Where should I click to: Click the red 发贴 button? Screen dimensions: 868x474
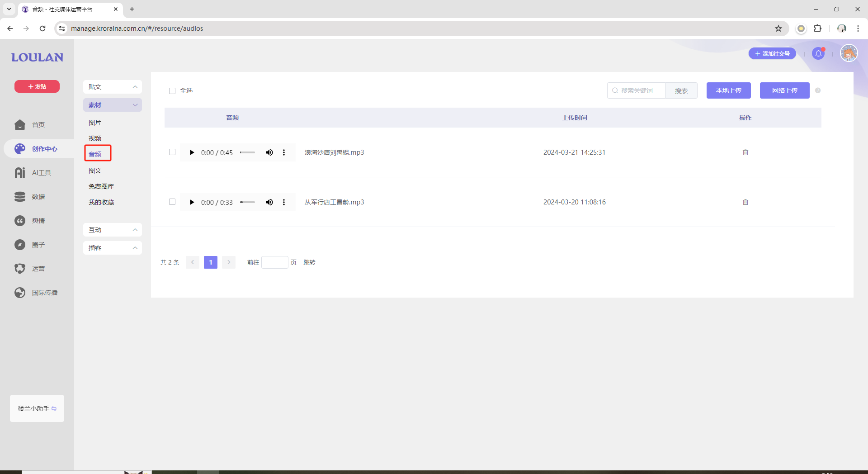click(x=37, y=86)
